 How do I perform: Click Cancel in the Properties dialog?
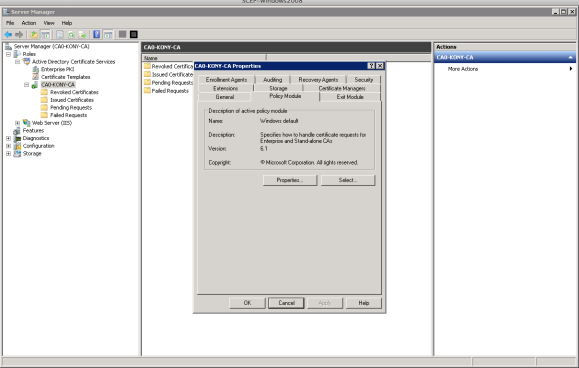[286, 303]
